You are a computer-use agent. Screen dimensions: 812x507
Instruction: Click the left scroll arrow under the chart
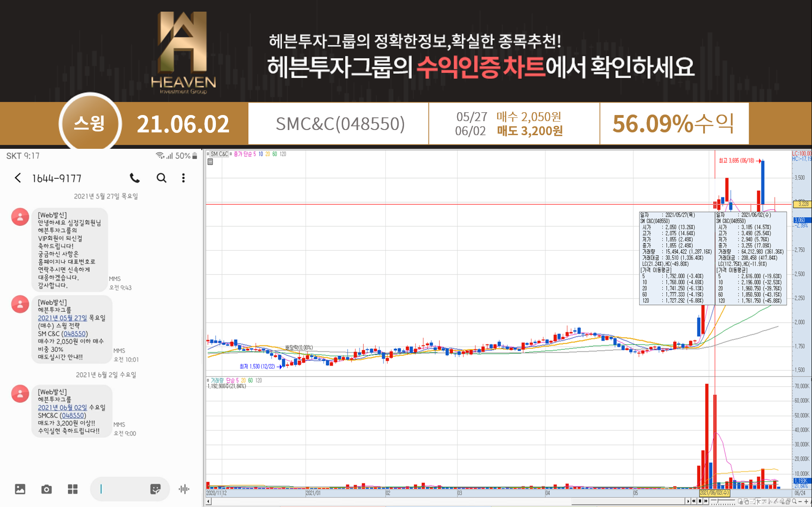(x=209, y=502)
